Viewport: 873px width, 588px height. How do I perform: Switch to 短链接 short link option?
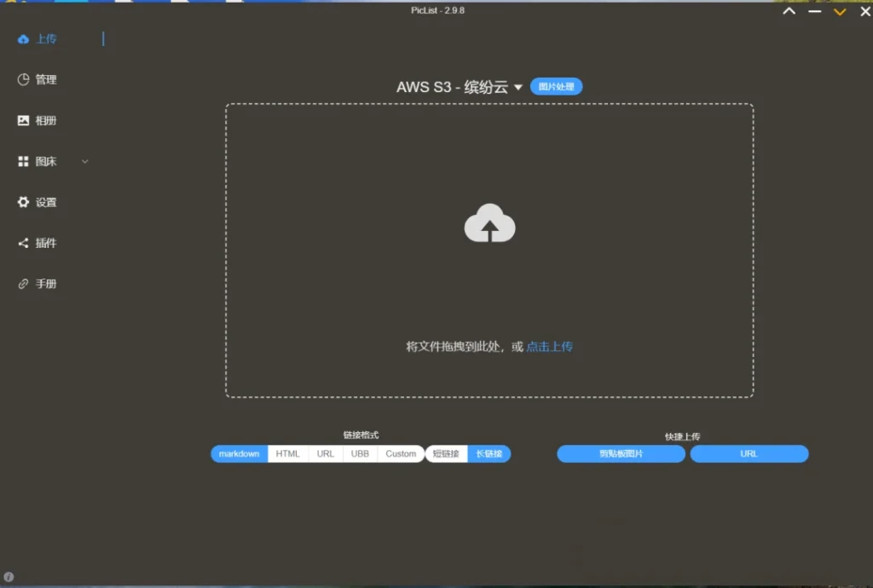[446, 454]
